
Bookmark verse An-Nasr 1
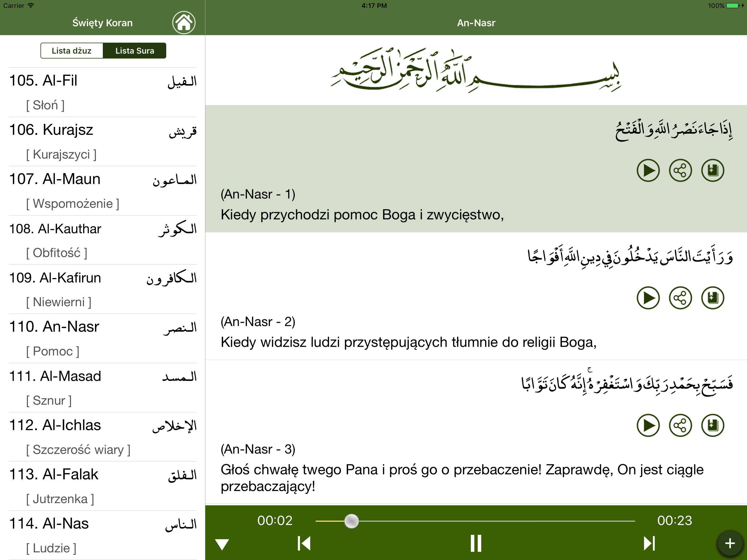click(713, 170)
